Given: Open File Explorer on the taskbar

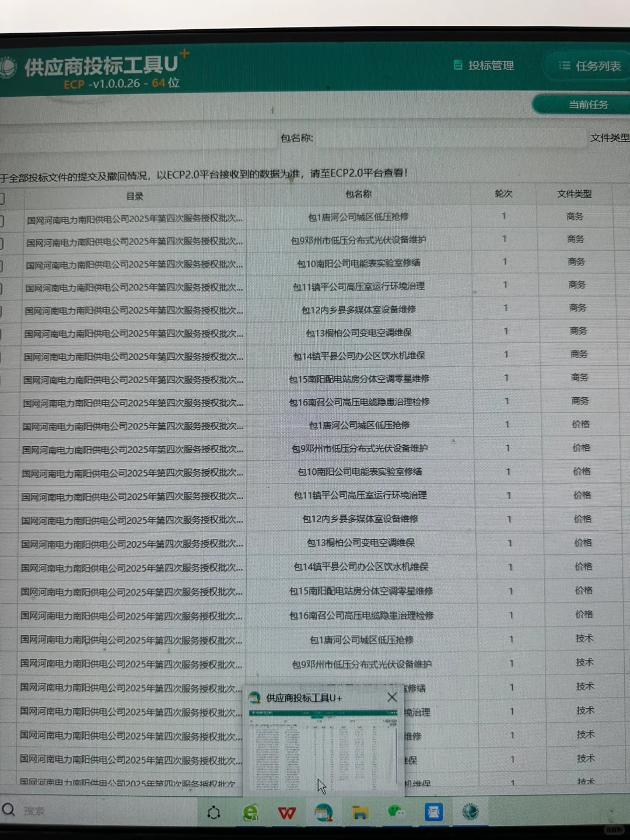Looking at the screenshot, I should point(360,812).
